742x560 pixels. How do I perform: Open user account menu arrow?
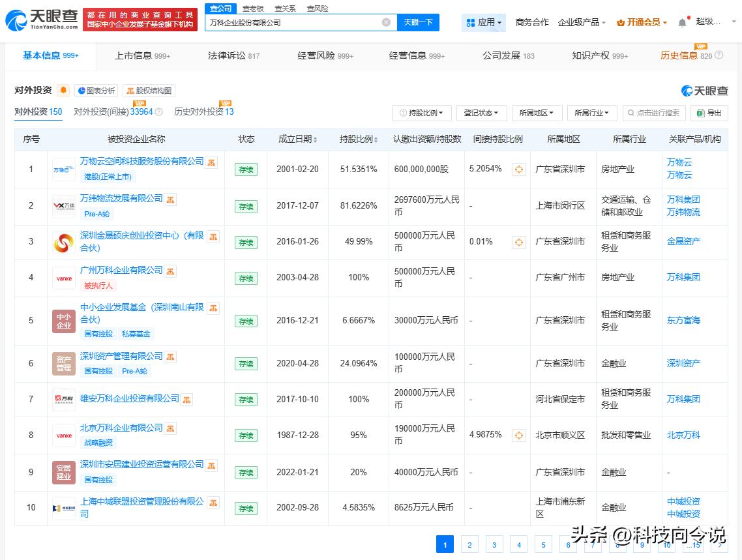734,22
